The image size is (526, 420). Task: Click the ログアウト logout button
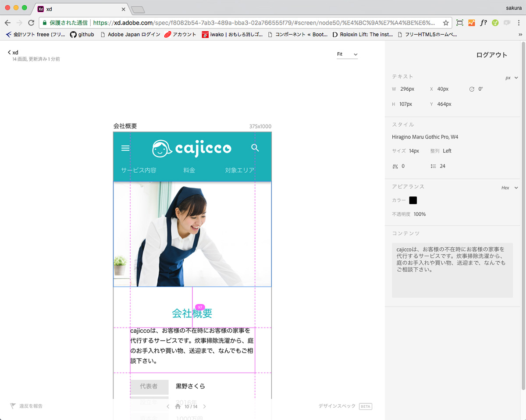tap(491, 55)
